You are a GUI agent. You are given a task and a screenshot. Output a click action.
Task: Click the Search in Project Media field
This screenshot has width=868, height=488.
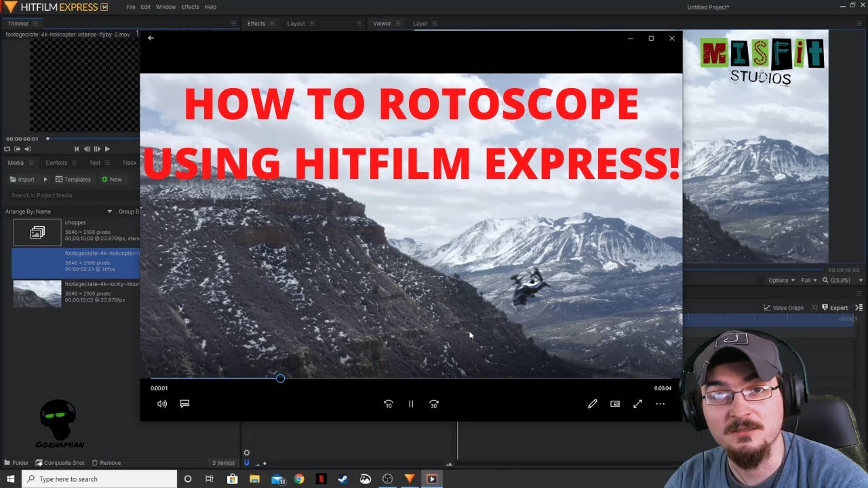tap(73, 195)
